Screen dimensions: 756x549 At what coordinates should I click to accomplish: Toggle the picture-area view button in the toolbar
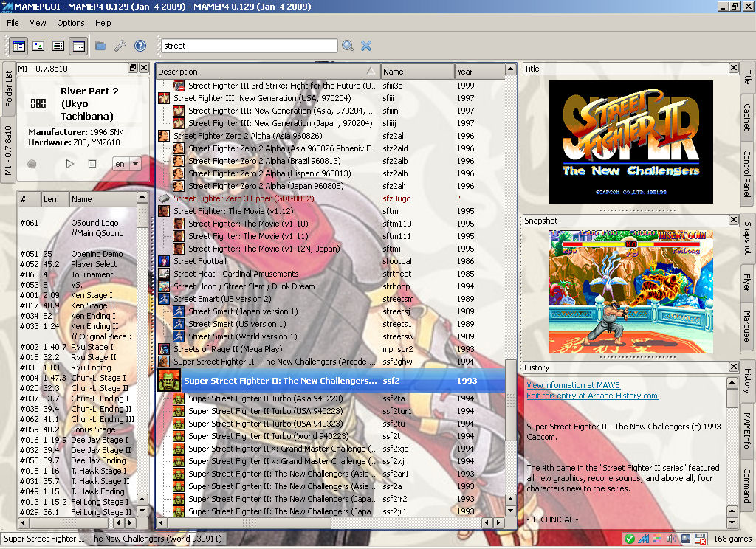coord(38,46)
